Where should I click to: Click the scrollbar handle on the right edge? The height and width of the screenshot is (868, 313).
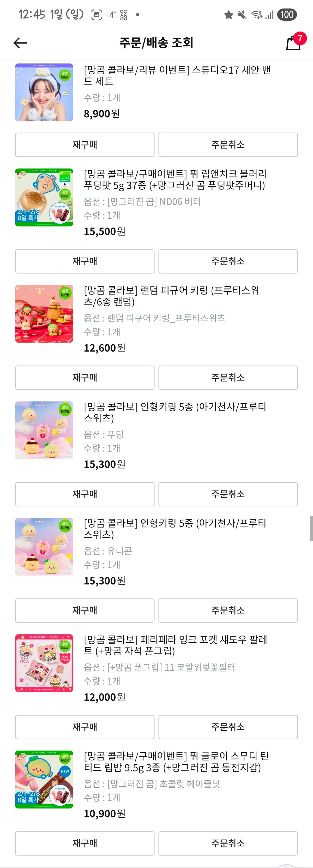tap(311, 528)
